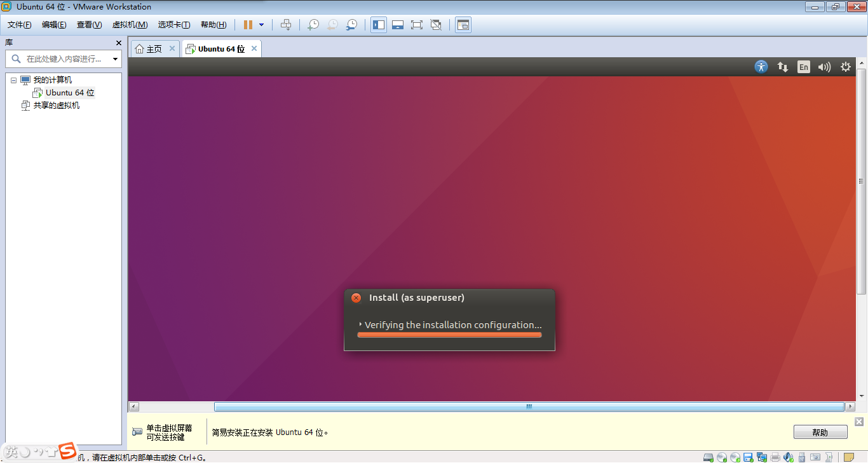This screenshot has height=463, width=868.
Task: Open the Ubuntu accessibility menu icon
Action: click(761, 67)
